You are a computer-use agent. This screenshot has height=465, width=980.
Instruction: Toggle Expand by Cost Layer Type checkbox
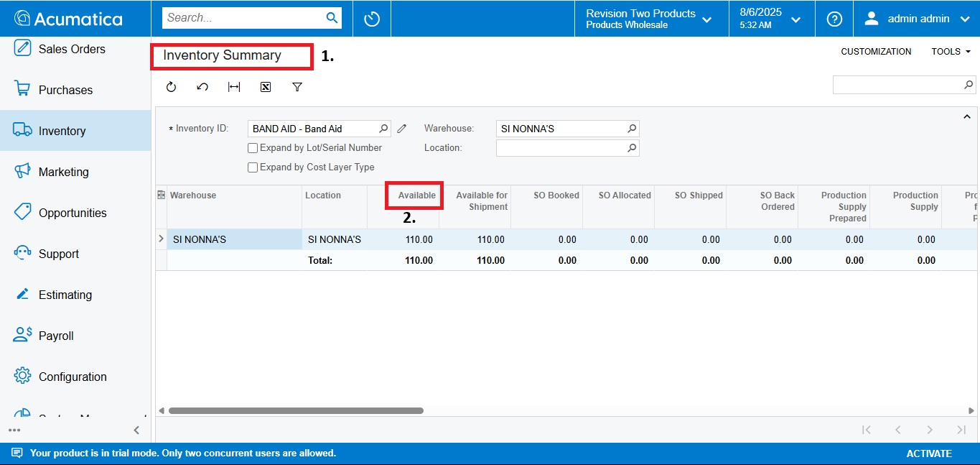click(253, 167)
